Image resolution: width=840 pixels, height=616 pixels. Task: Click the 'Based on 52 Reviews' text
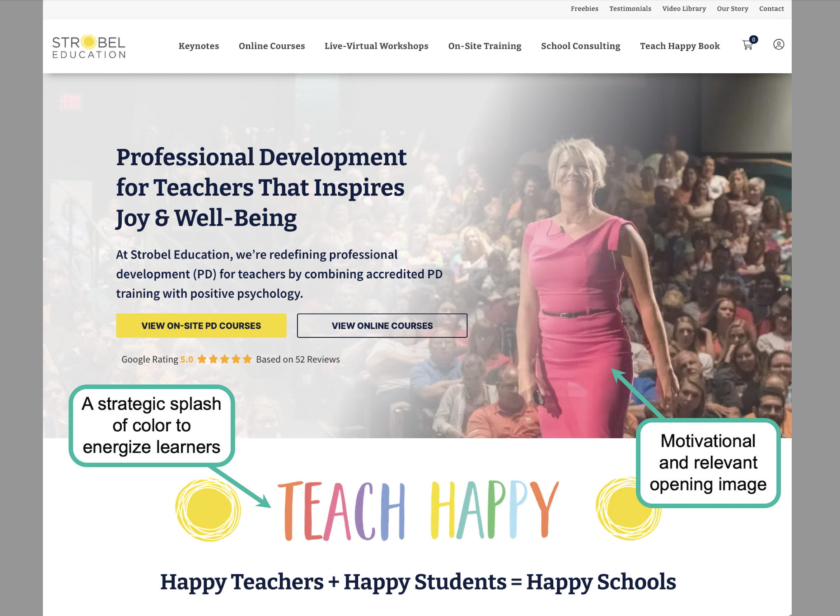click(x=298, y=359)
